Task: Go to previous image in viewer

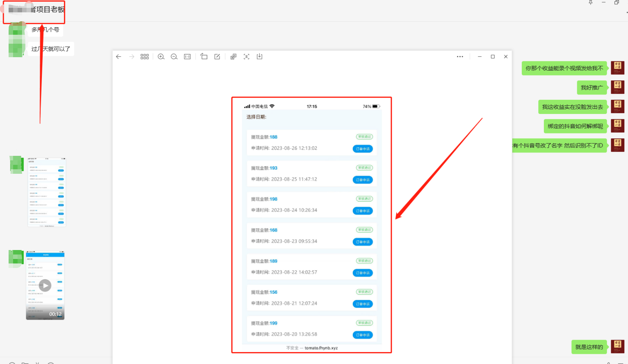Action: coord(118,57)
